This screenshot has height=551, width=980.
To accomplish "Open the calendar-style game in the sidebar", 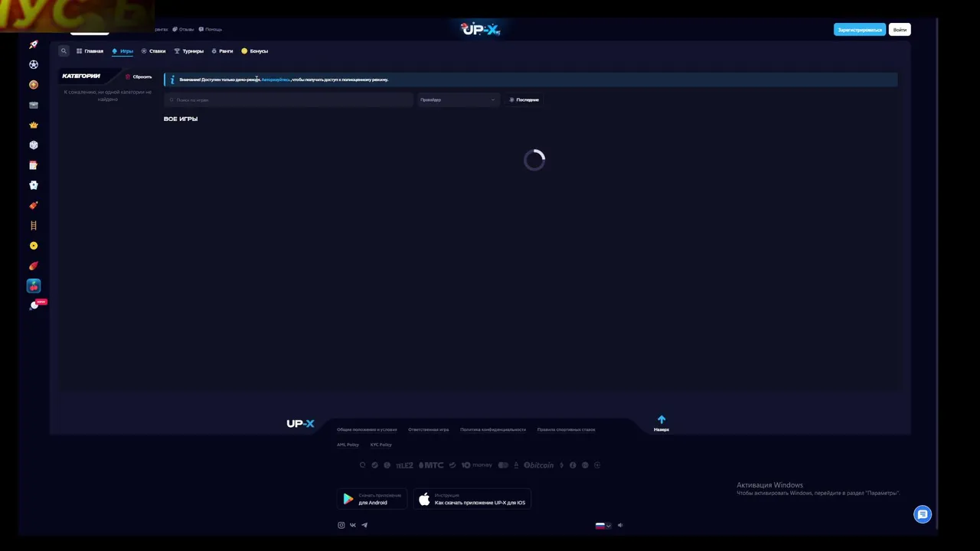I will (x=34, y=165).
